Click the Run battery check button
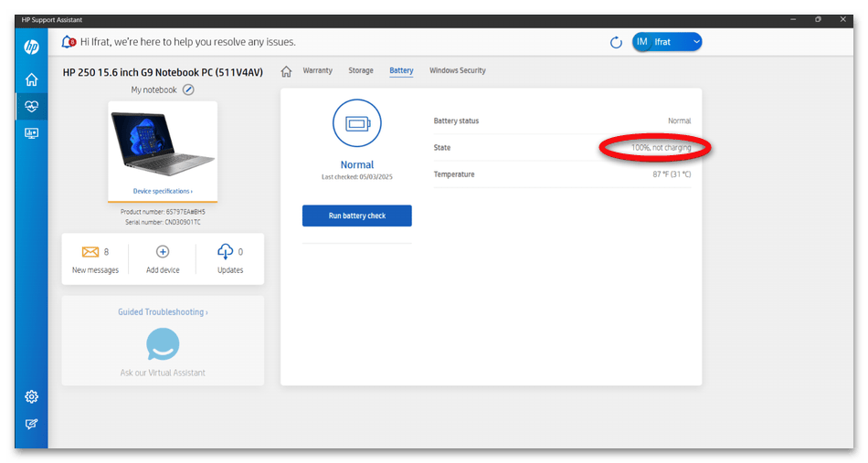 tap(357, 216)
